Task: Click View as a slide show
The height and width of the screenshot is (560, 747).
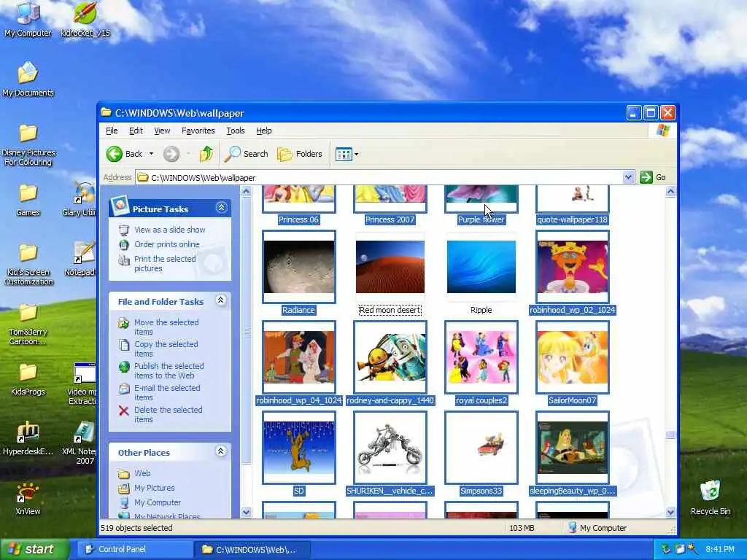Action: point(169,230)
